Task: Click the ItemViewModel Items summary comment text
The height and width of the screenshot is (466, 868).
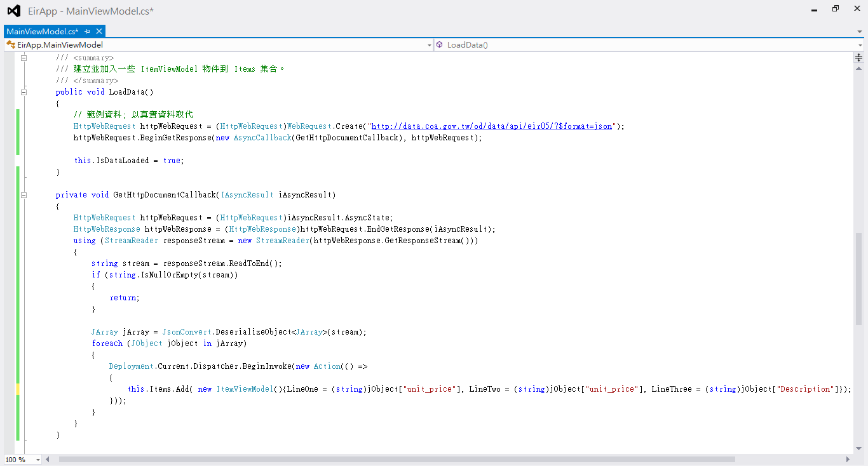Action: [170, 69]
